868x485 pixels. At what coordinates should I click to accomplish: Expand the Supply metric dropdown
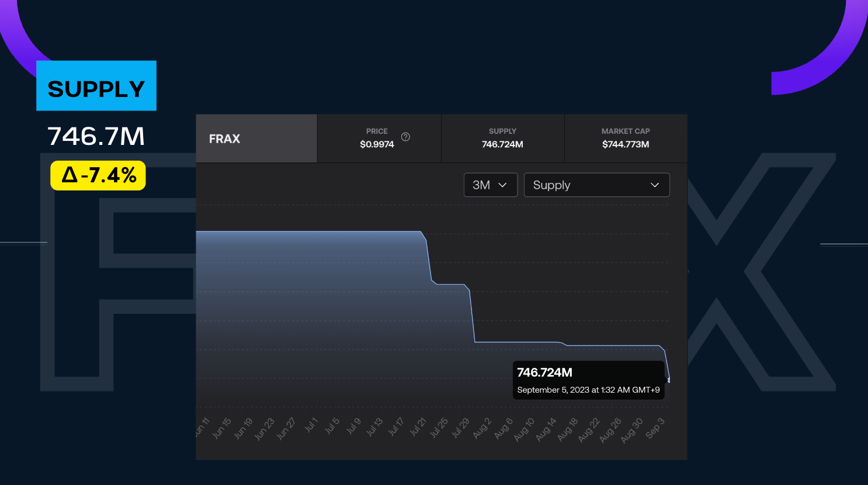(596, 185)
